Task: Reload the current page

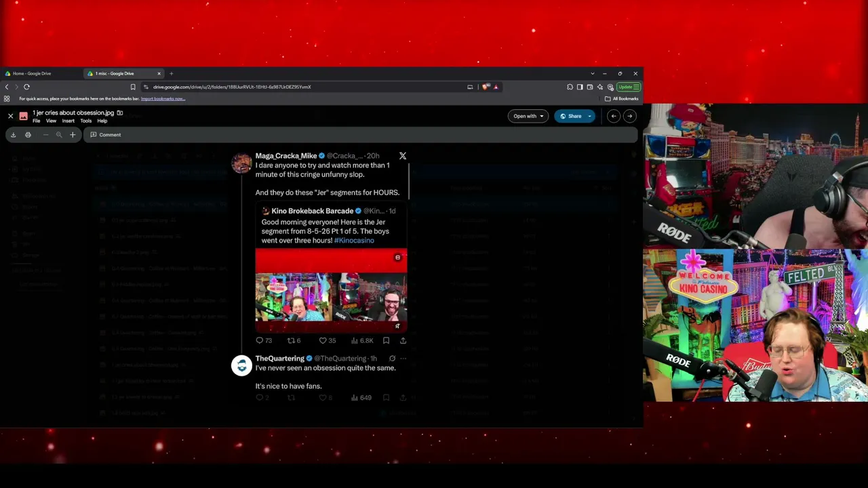Action: point(26,87)
